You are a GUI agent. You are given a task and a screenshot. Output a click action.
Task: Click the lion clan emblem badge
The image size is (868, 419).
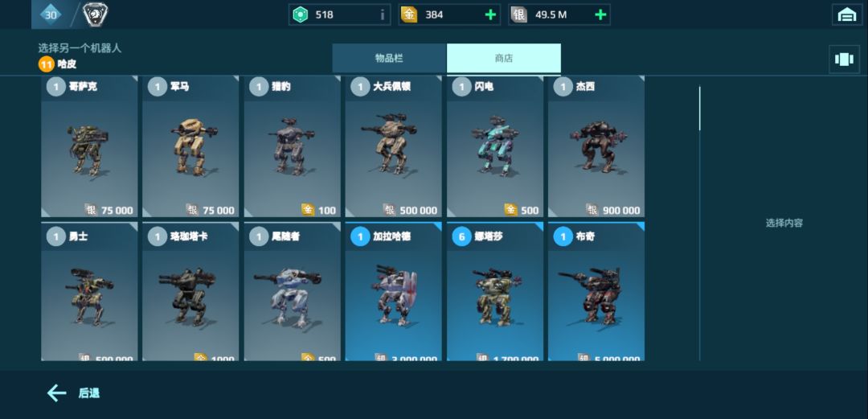95,14
